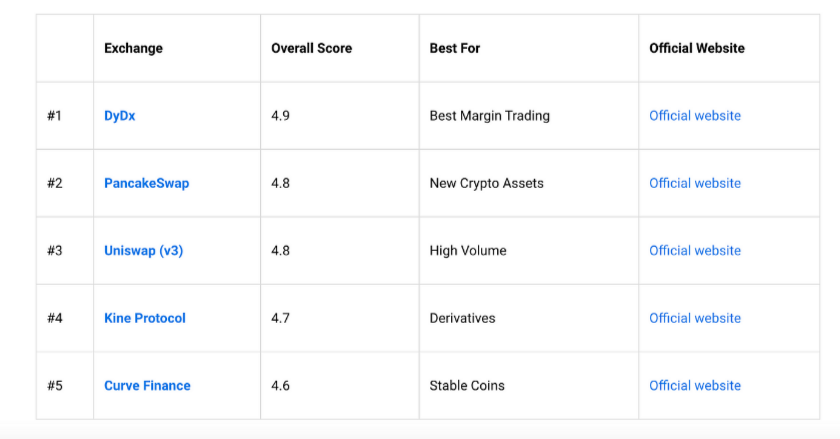Select the High Volume cell
The width and height of the screenshot is (840, 439).
[468, 251]
